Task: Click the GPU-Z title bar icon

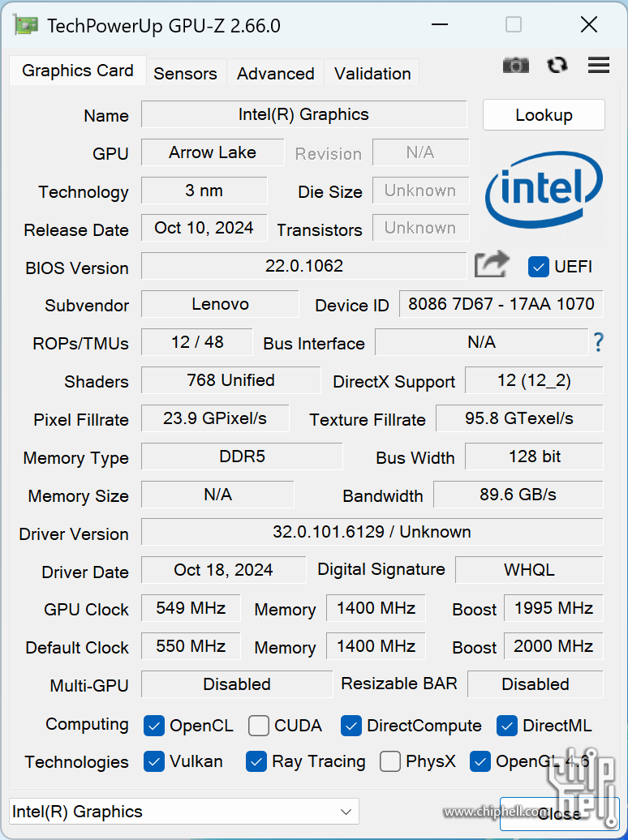Action: (26, 25)
